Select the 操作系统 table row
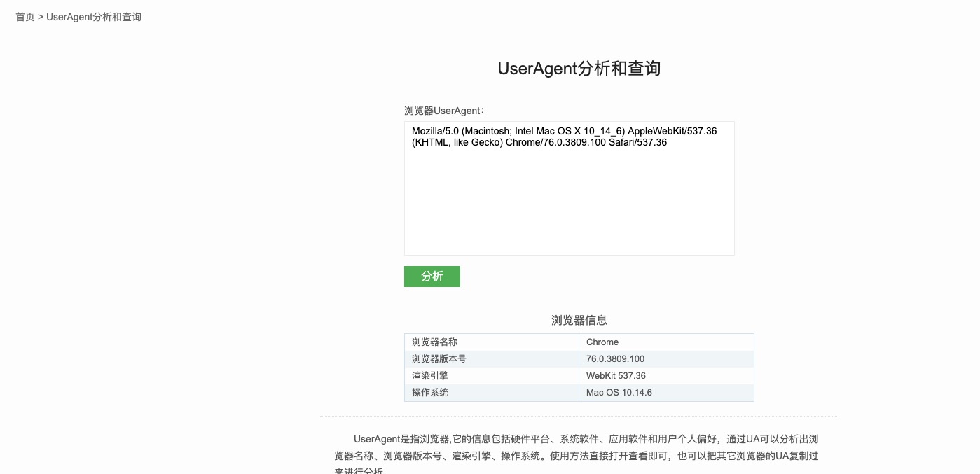Viewport: 980px width, 474px height. click(429, 392)
